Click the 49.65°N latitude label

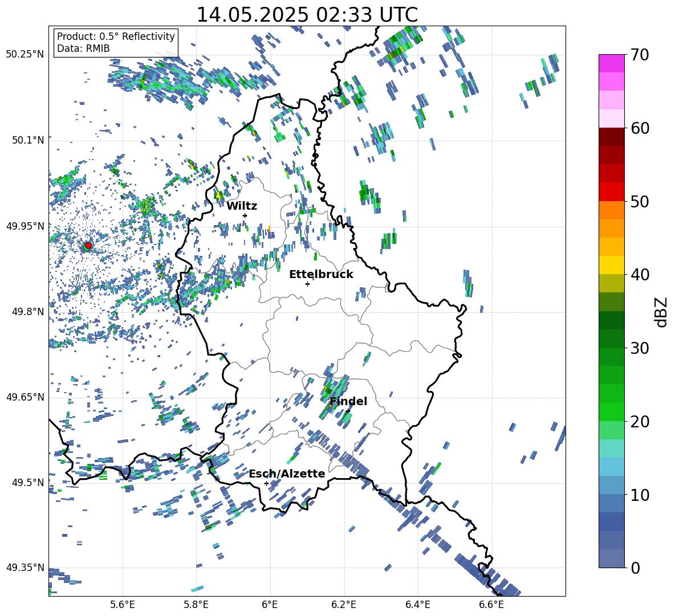[25, 397]
